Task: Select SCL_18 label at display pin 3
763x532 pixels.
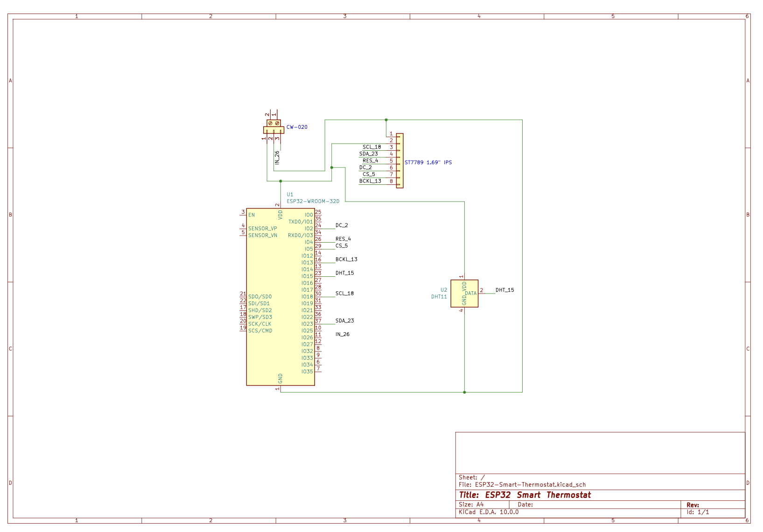Action: point(372,147)
